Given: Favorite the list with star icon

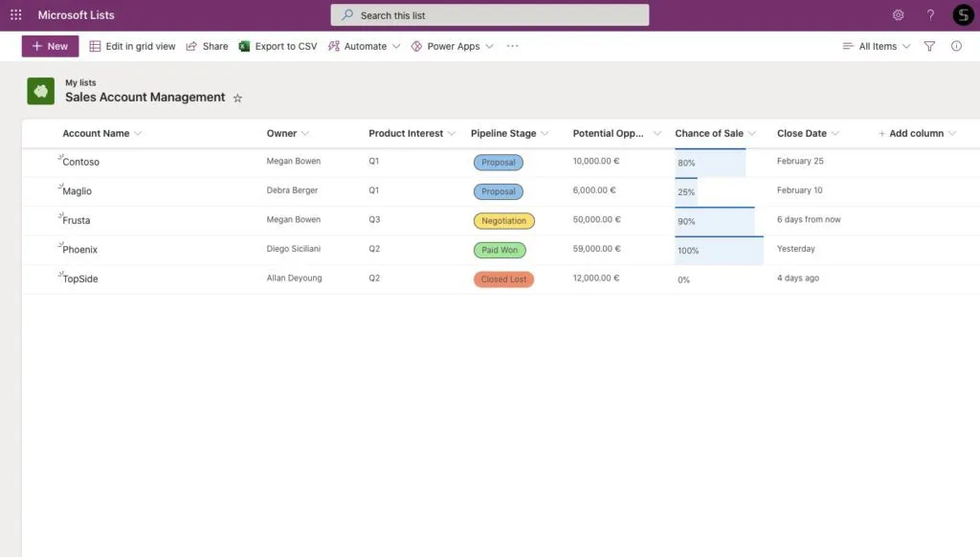Looking at the screenshot, I should 237,99.
